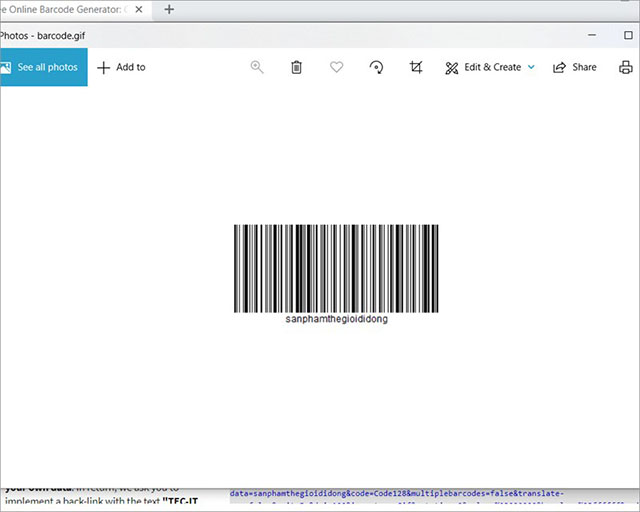640x512 pixels.
Task: Rotate the image with rotate icon
Action: coord(376,67)
